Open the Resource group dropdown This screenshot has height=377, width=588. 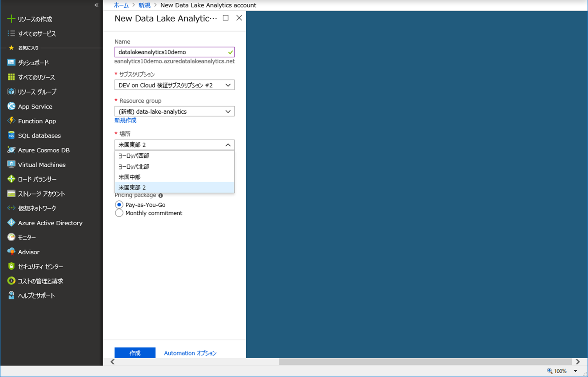pyautogui.click(x=174, y=112)
